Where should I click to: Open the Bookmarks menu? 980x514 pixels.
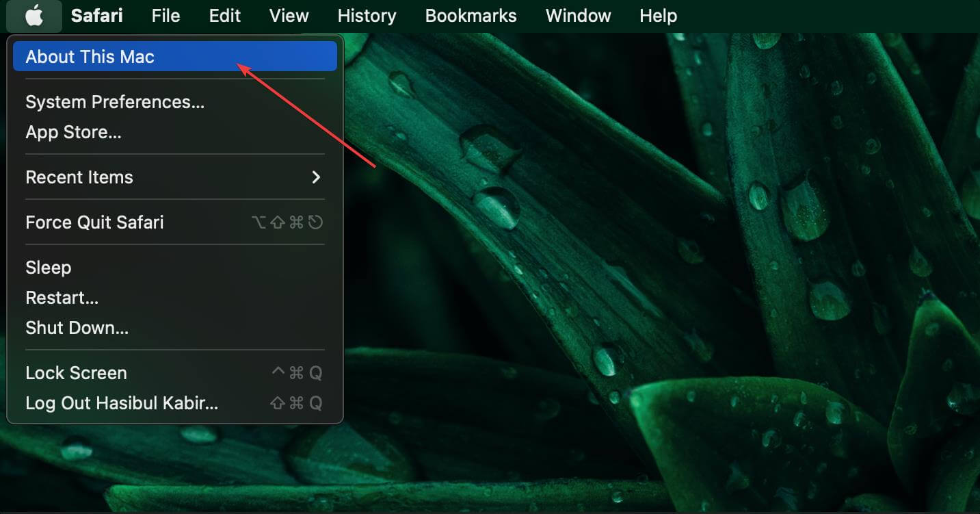[471, 16]
